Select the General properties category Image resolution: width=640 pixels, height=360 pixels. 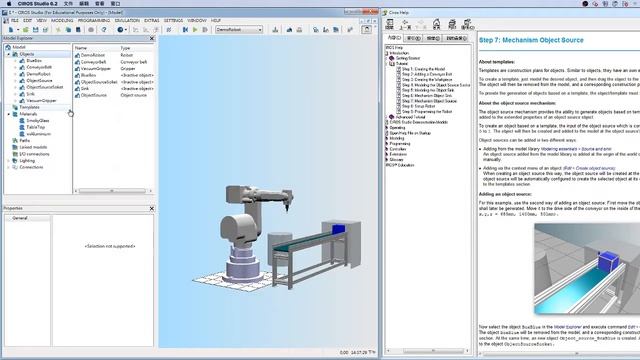(x=20, y=218)
